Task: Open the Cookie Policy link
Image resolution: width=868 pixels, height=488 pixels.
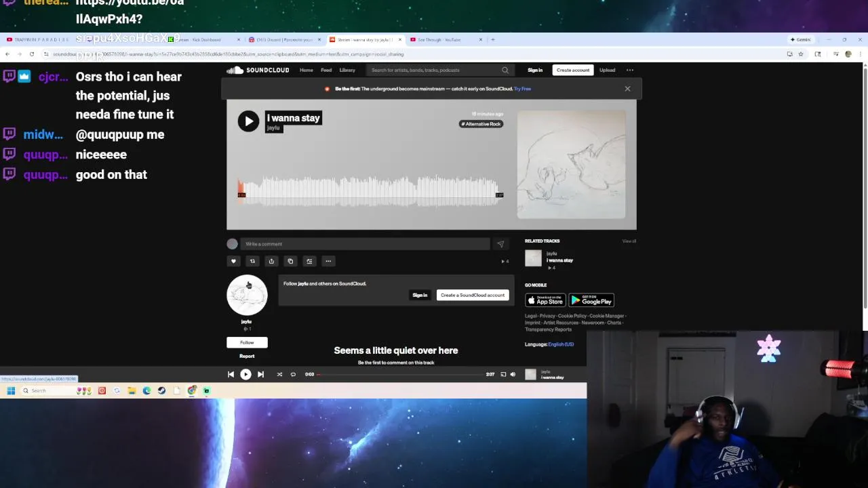Action: pyautogui.click(x=572, y=316)
